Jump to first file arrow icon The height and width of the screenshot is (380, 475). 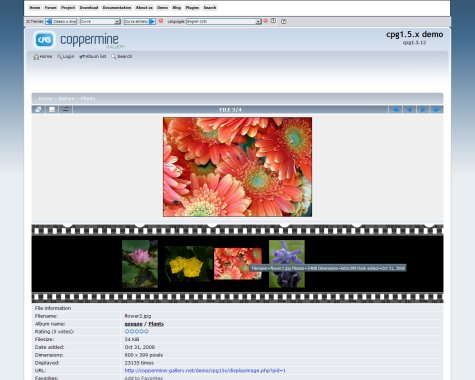tap(396, 109)
